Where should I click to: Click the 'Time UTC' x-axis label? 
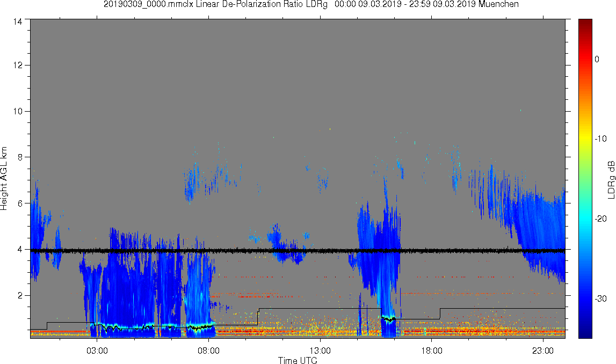pos(298,360)
